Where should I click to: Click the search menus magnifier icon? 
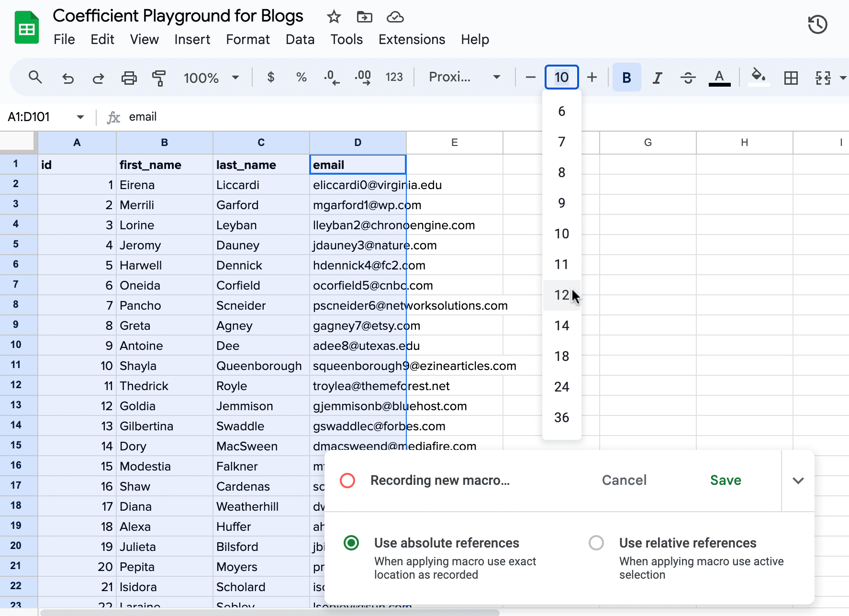coord(35,77)
